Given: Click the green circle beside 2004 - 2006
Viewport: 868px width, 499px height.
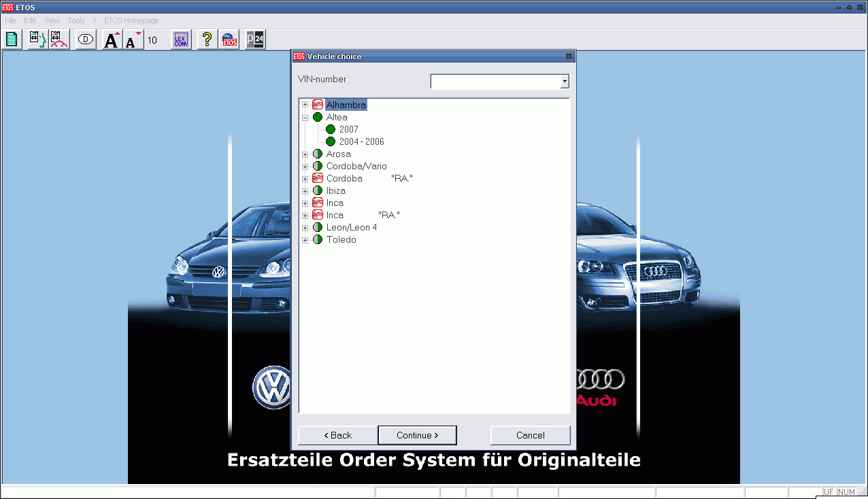Looking at the screenshot, I should point(331,141).
